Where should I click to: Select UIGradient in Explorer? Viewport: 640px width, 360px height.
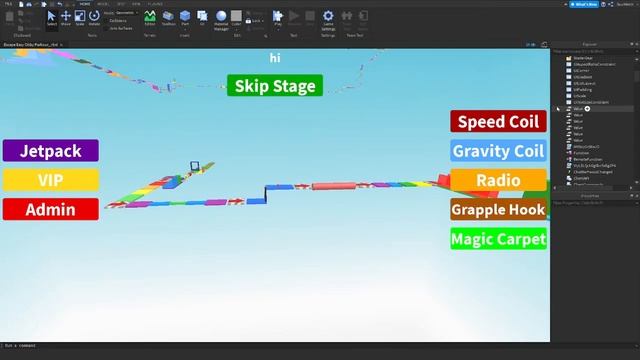[582, 77]
